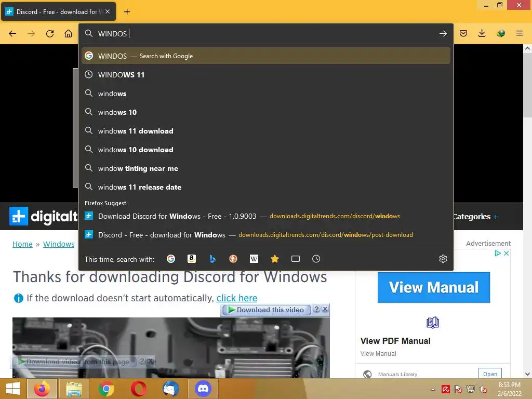The width and height of the screenshot is (532, 399).
Task: Click in the address bar text field
Action: click(x=264, y=34)
